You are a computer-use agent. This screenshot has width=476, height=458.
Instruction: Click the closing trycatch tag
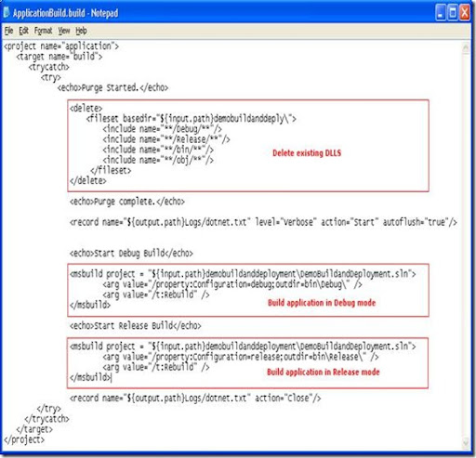tap(46, 419)
